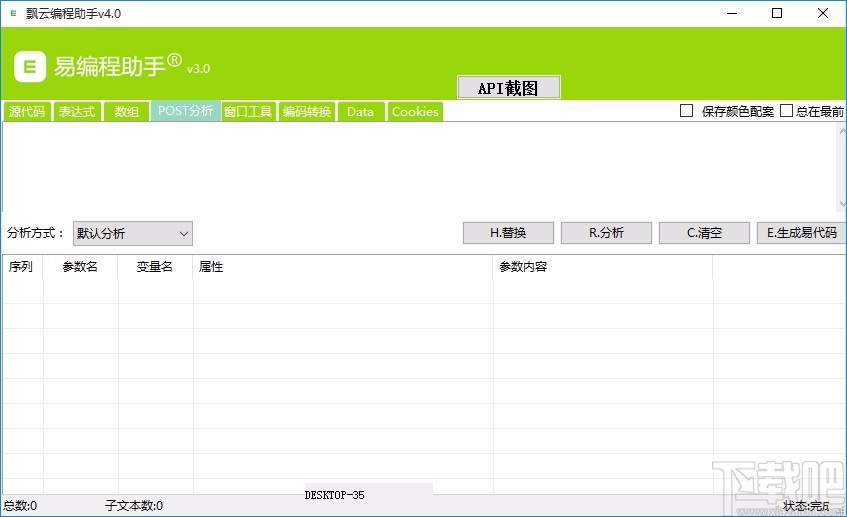Image resolution: width=847 pixels, height=517 pixels.
Task: Open the POST分析 tab
Action: pyautogui.click(x=185, y=111)
